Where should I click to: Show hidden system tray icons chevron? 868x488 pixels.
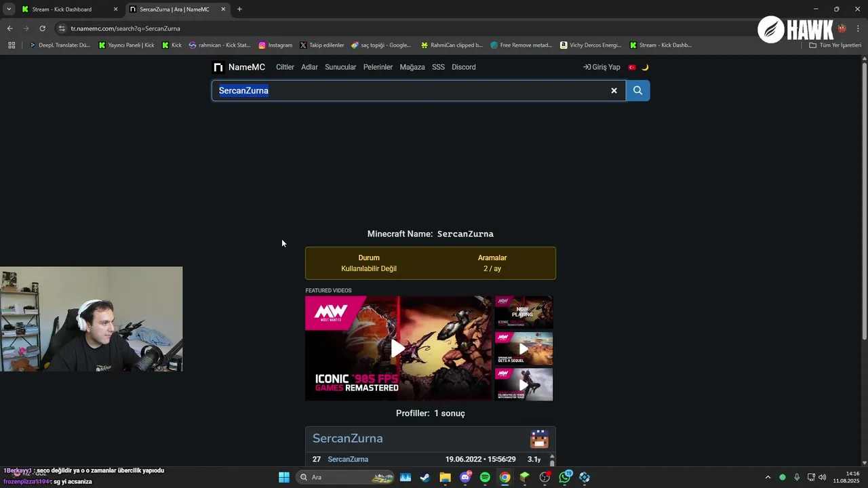[768, 477]
